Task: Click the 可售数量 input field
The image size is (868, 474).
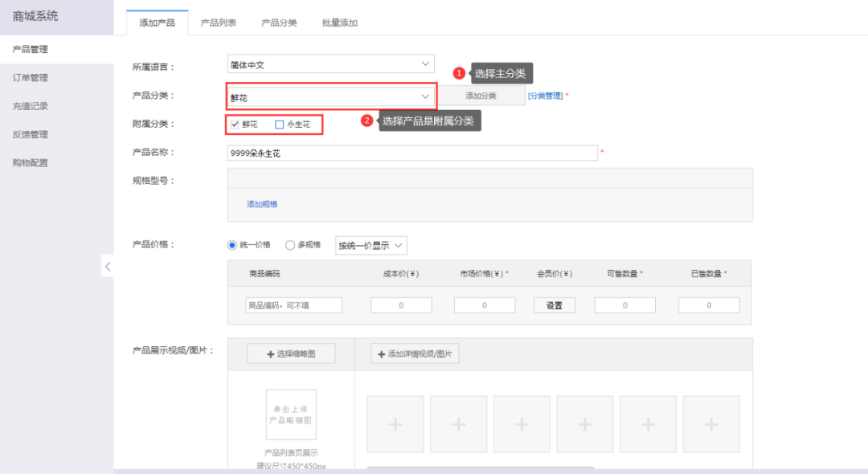Action: (625, 305)
